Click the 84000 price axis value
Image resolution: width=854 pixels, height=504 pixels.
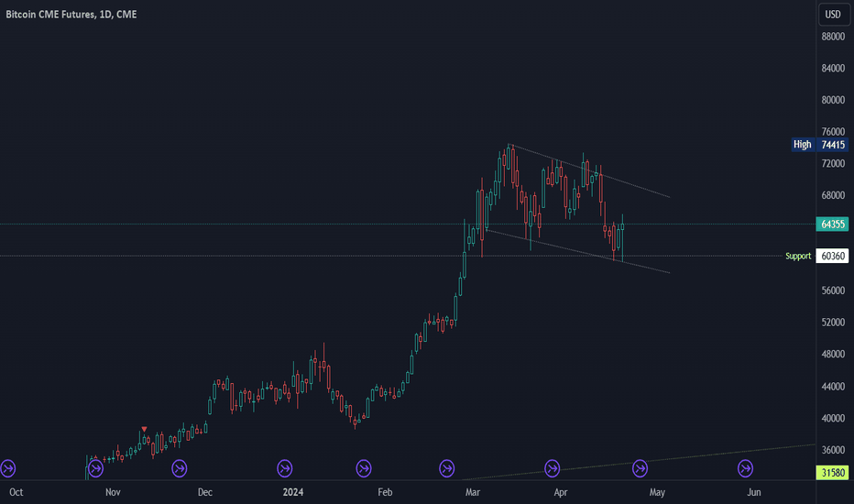(833, 68)
